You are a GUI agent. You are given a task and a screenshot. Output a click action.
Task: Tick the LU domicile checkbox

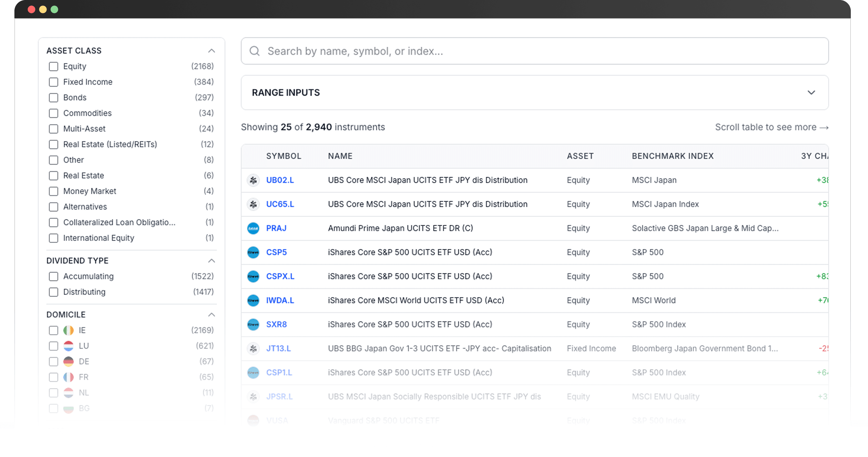coord(53,346)
